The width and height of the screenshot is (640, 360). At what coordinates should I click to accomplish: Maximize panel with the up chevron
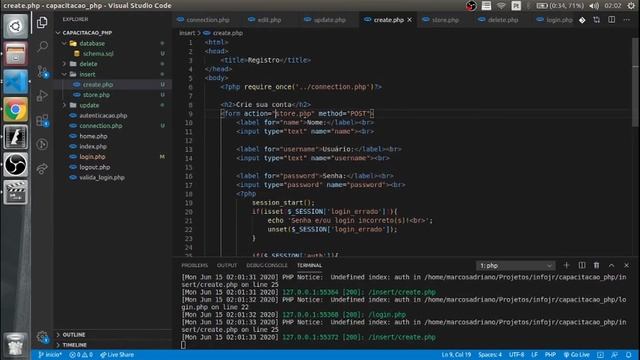611,265
